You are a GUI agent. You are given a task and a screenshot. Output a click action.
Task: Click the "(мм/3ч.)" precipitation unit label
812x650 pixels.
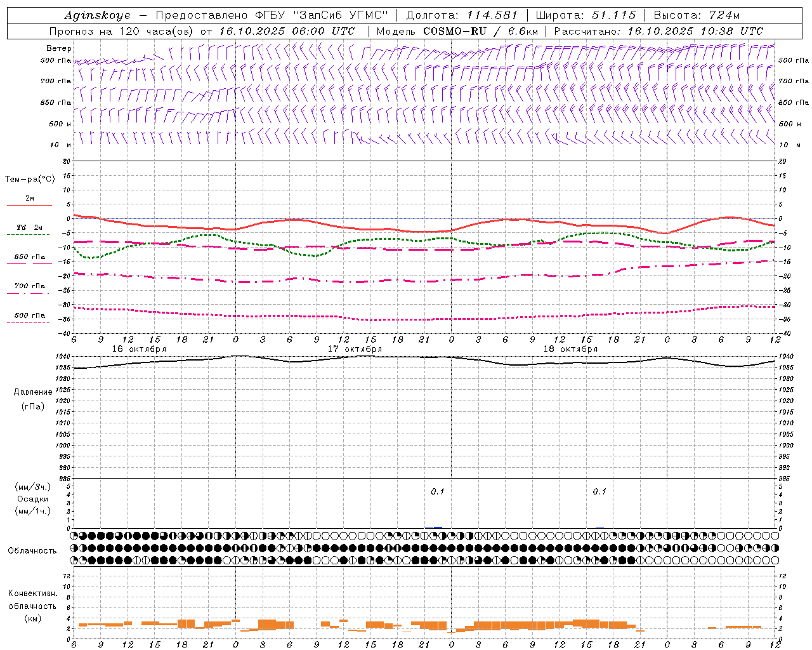(x=33, y=487)
